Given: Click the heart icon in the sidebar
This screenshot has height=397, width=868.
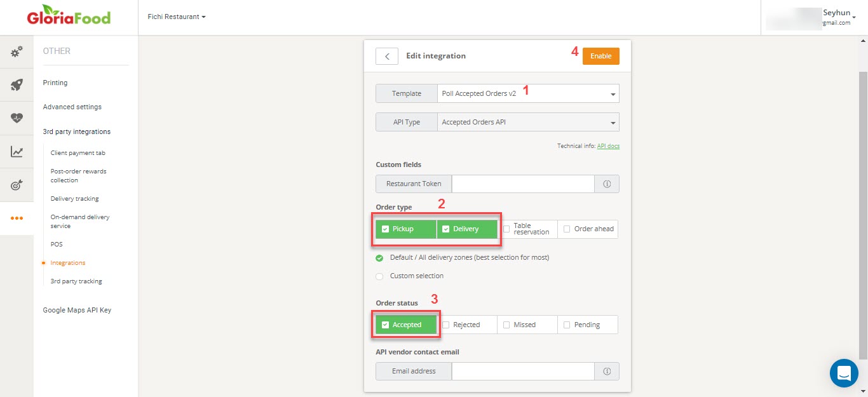Looking at the screenshot, I should coord(17,118).
